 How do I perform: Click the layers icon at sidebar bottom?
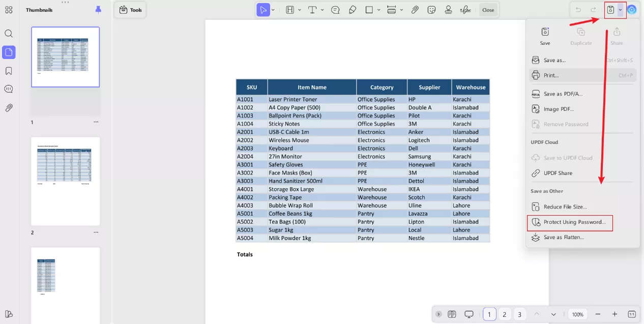9,314
